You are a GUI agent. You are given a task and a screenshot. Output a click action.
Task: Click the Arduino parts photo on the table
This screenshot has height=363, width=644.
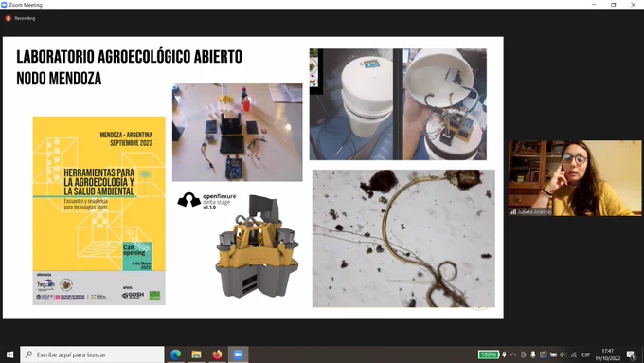point(238,133)
